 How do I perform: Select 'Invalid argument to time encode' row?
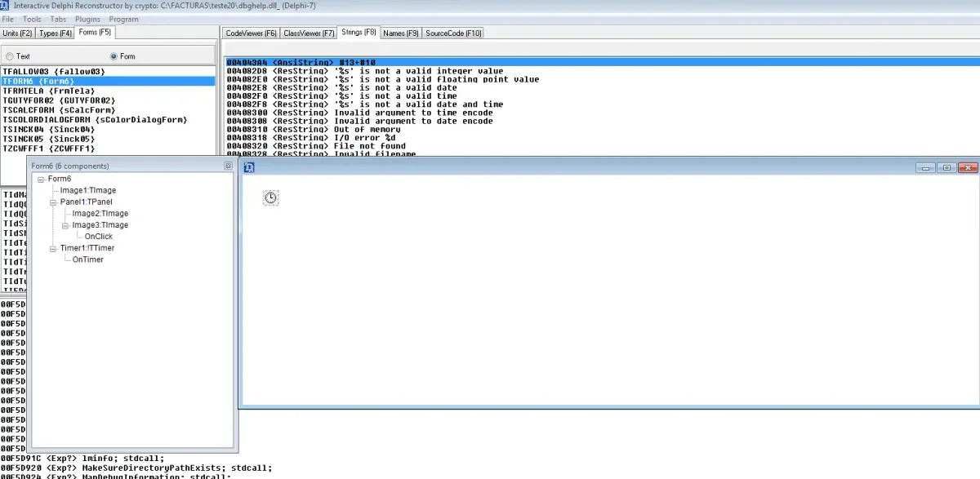602,113
